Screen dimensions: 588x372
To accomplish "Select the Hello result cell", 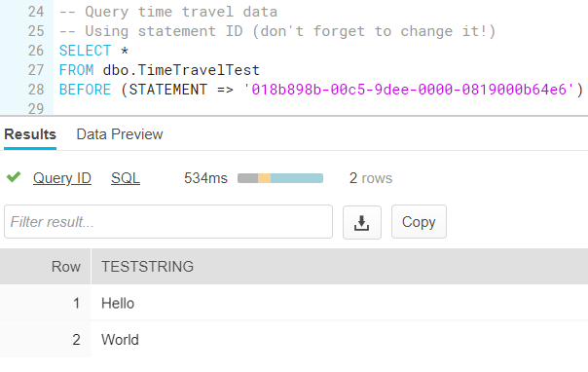I will coord(118,303).
